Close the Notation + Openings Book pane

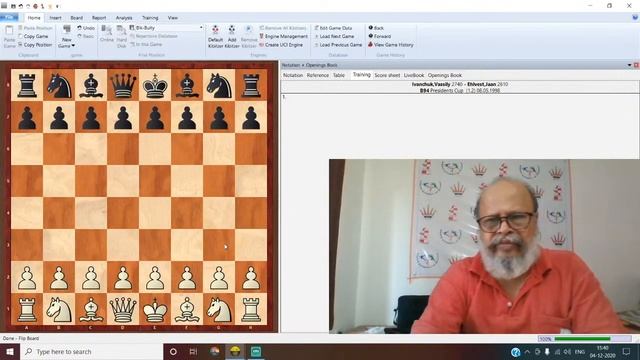[x=636, y=65]
